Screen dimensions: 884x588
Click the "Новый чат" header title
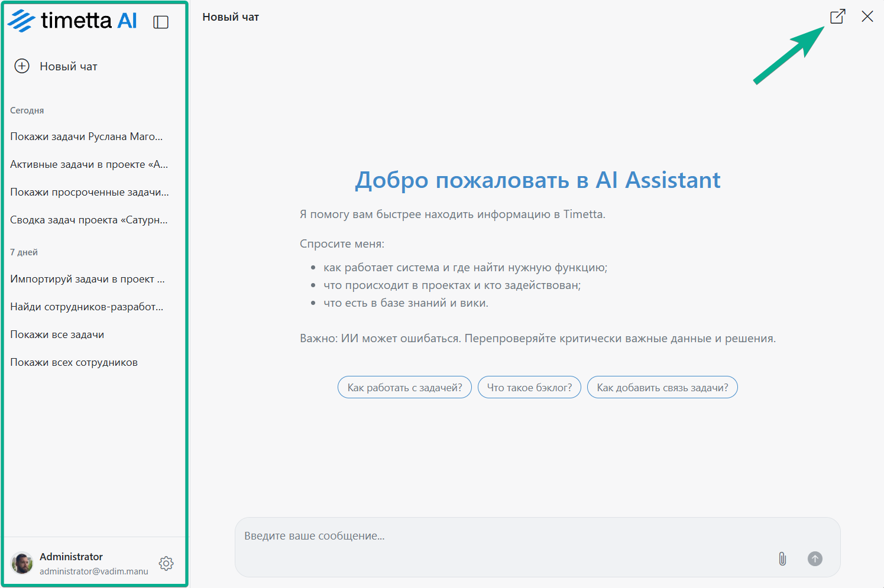tap(231, 17)
